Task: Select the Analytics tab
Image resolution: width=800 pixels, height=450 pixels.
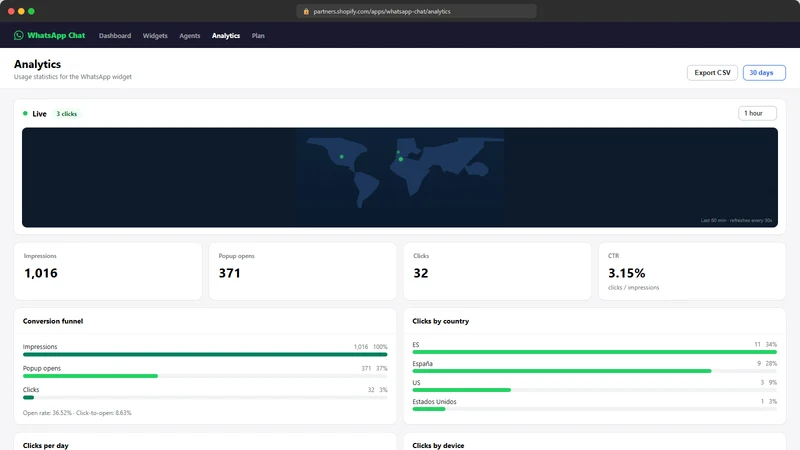Action: click(x=226, y=36)
